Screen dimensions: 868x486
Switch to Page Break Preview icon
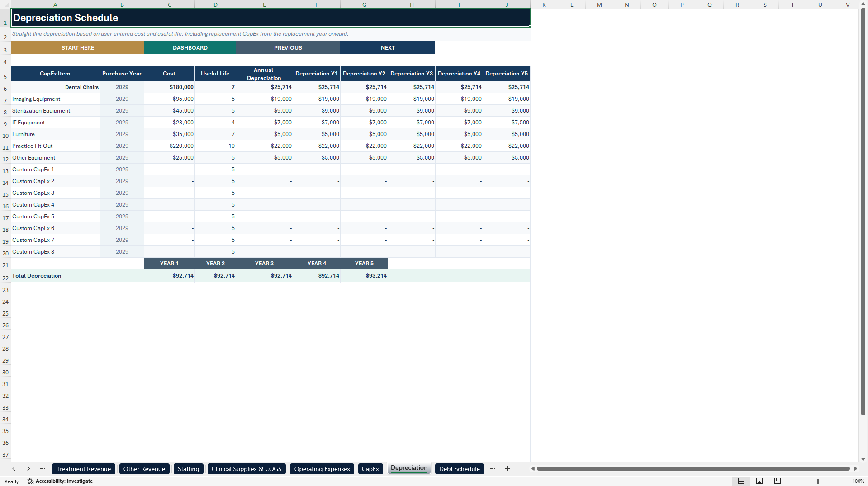[778, 481]
